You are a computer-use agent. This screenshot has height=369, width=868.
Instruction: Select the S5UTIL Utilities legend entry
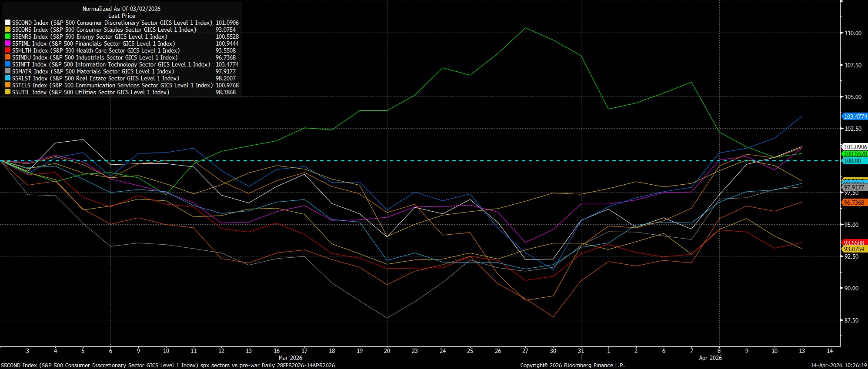[x=90, y=92]
